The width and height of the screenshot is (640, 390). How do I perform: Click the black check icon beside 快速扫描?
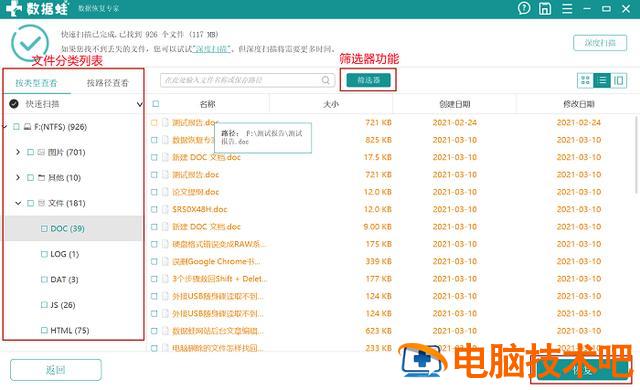pyautogui.click(x=14, y=104)
